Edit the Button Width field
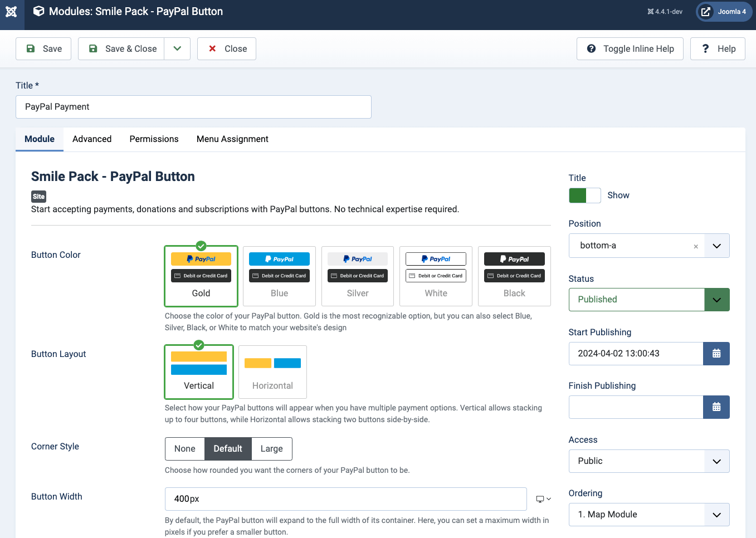The height and width of the screenshot is (538, 756). pos(345,499)
